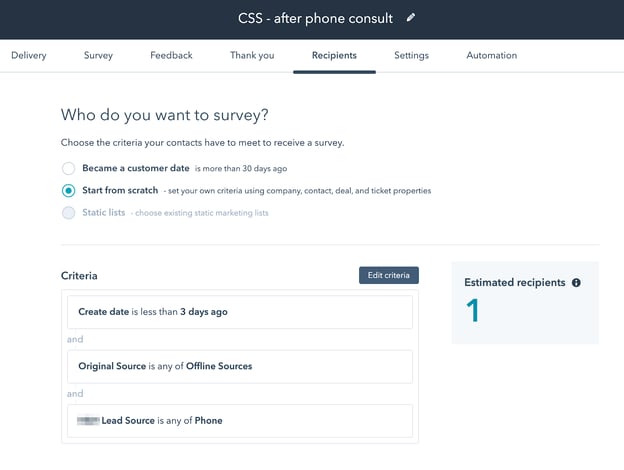Click the estimated recipients count number
Image resolution: width=624 pixels, height=470 pixels.
(473, 312)
